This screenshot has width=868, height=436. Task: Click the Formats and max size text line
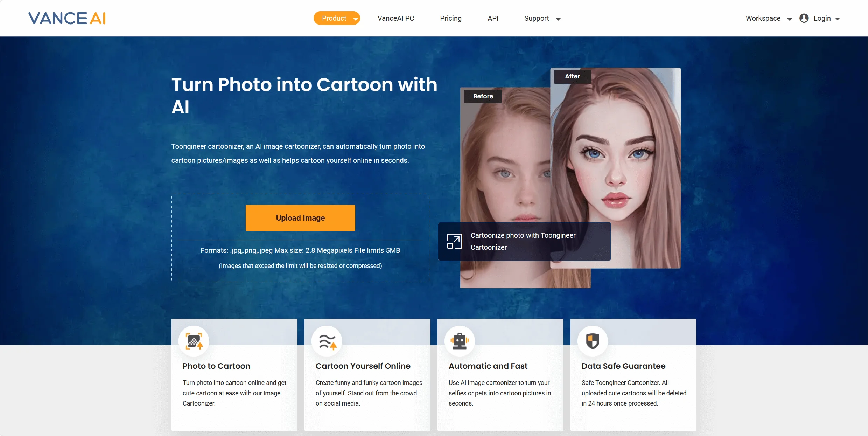[300, 250]
